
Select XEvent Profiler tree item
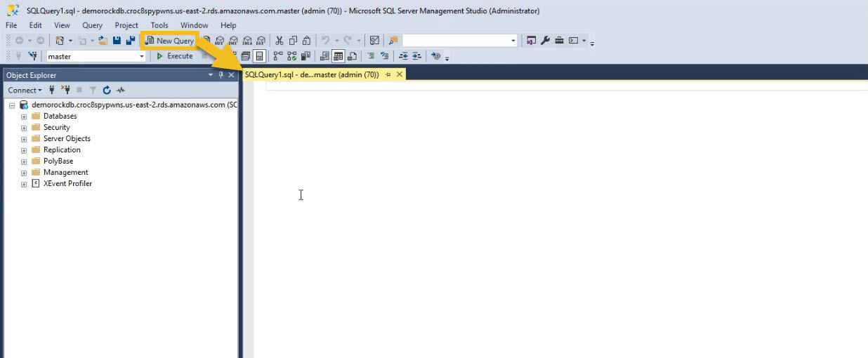click(67, 184)
